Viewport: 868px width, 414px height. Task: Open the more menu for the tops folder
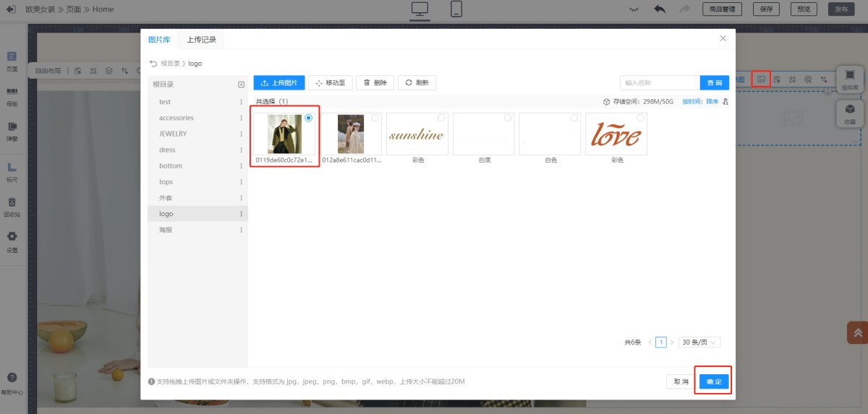(x=241, y=182)
